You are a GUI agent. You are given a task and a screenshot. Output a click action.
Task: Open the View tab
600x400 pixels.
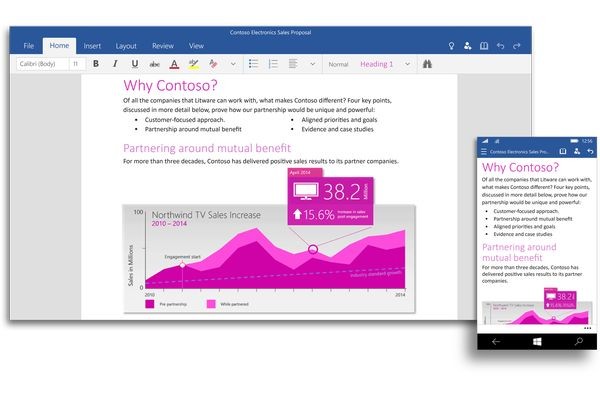coord(196,46)
